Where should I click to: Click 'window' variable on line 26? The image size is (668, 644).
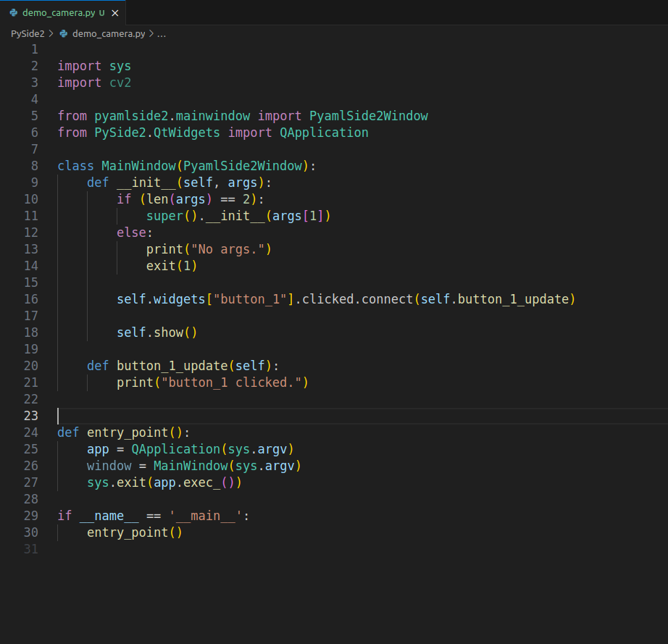click(x=109, y=466)
